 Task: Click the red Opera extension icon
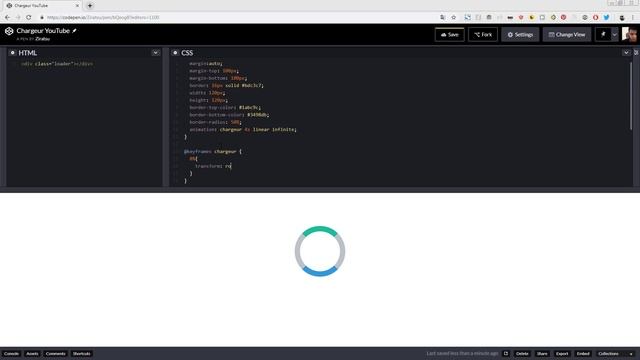coord(596,18)
